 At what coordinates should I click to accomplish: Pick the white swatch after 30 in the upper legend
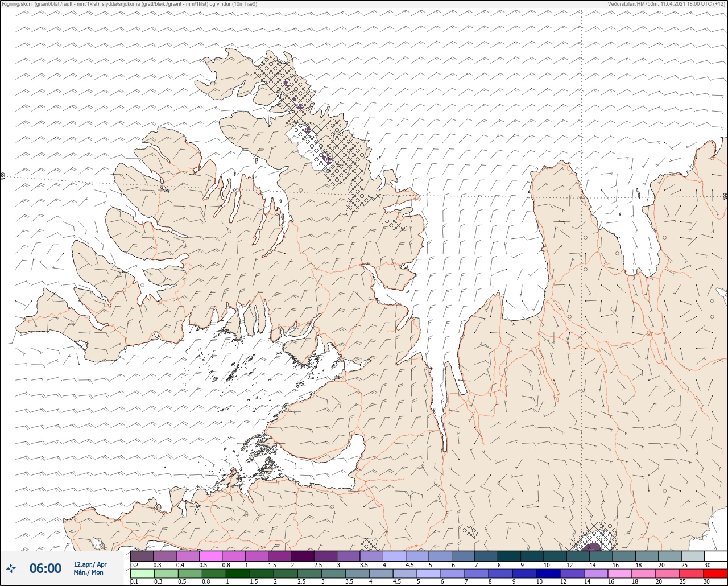pyautogui.click(x=715, y=556)
